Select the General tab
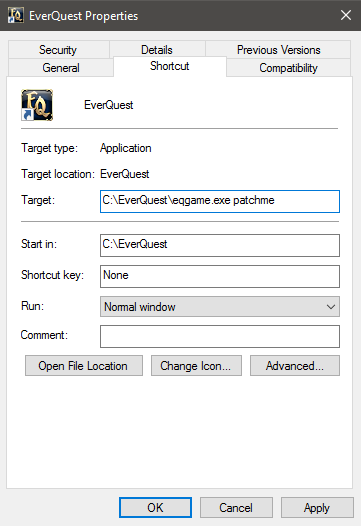The height and width of the screenshot is (526, 361). (61, 68)
